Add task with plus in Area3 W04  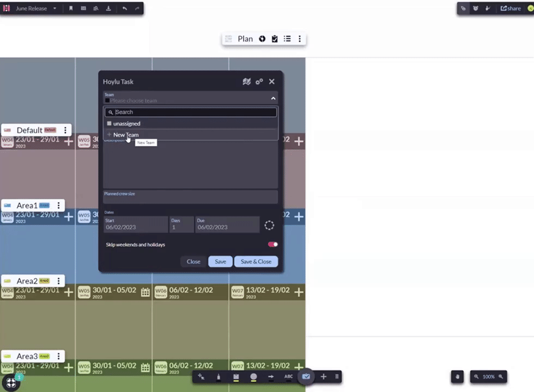69,367
